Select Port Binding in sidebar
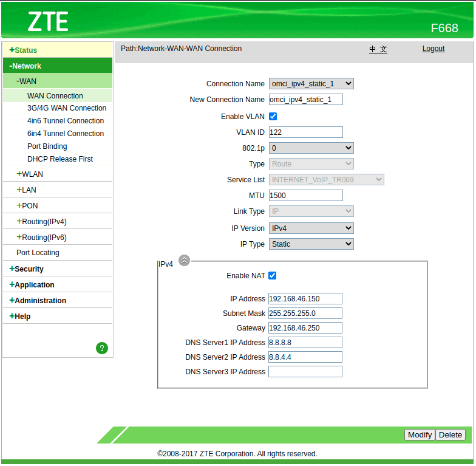476x466 pixels. point(47,146)
